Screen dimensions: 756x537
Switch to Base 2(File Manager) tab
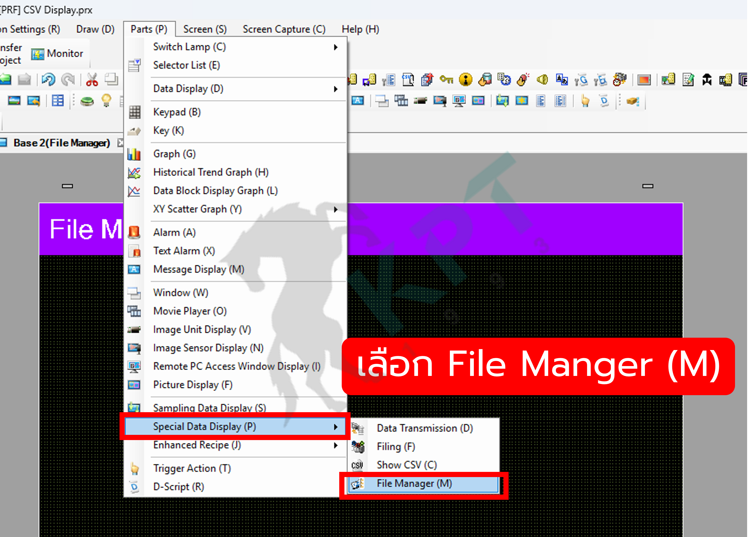tap(61, 143)
